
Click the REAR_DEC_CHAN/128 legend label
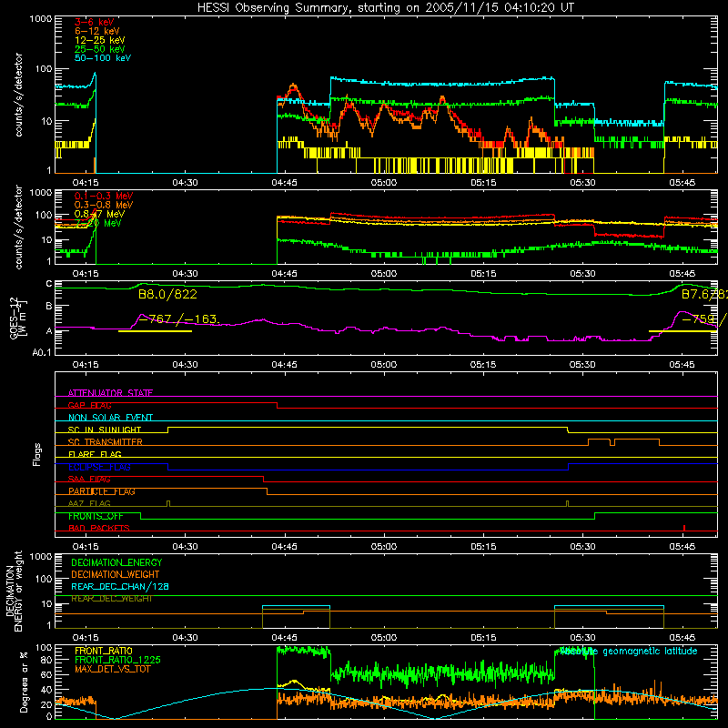tap(120, 586)
